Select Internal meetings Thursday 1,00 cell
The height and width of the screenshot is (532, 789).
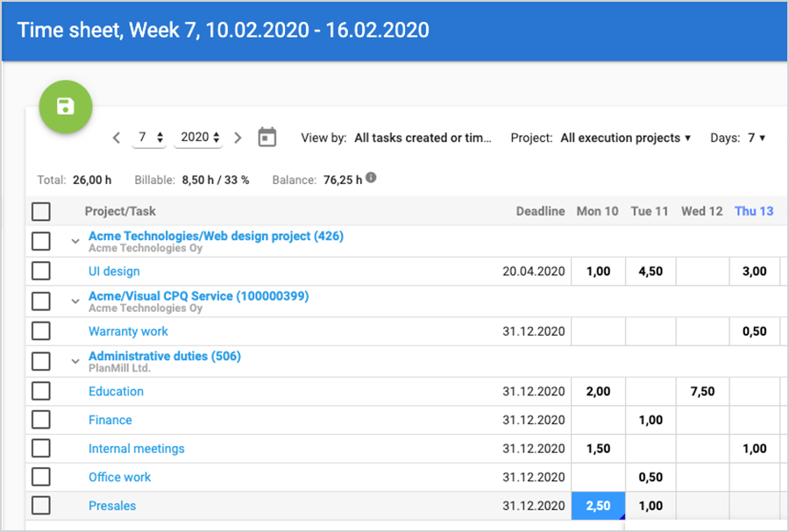pyautogui.click(x=754, y=449)
